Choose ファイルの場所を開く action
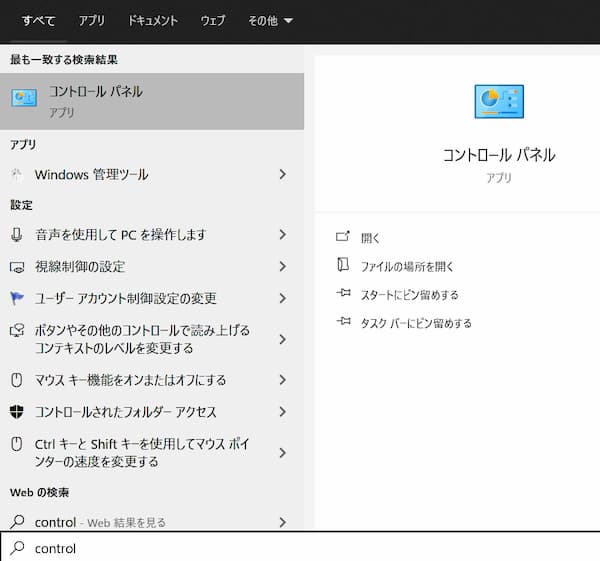This screenshot has height=561, width=600. pyautogui.click(x=407, y=266)
